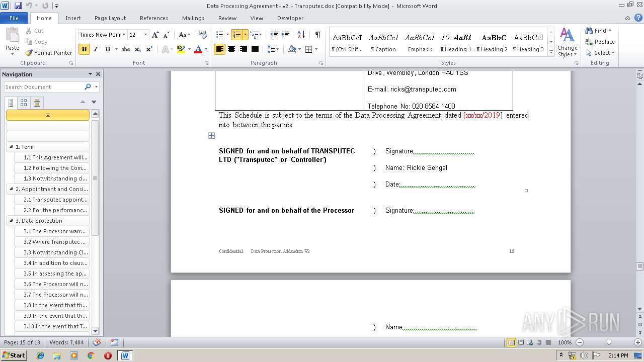Click Shrink Font icon
644x362 pixels.
click(x=167, y=35)
